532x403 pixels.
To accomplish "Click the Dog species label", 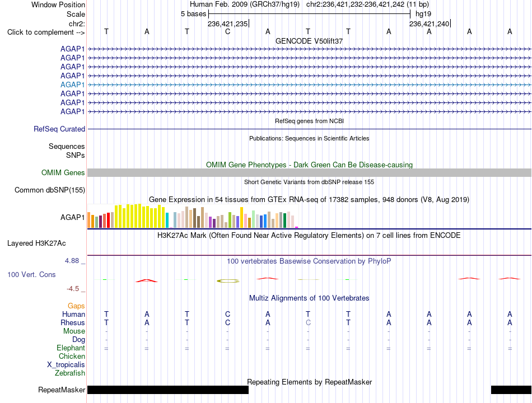I will coord(78,340).
